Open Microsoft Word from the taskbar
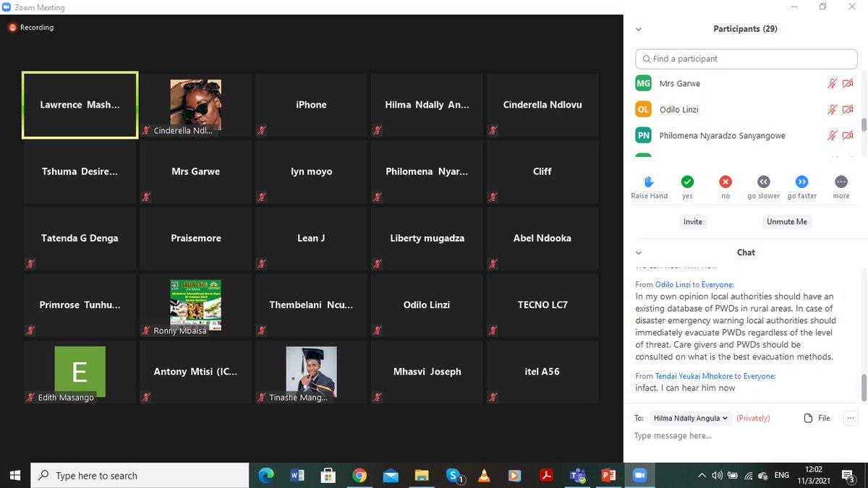Viewport: 868px width, 488px height. 297,475
